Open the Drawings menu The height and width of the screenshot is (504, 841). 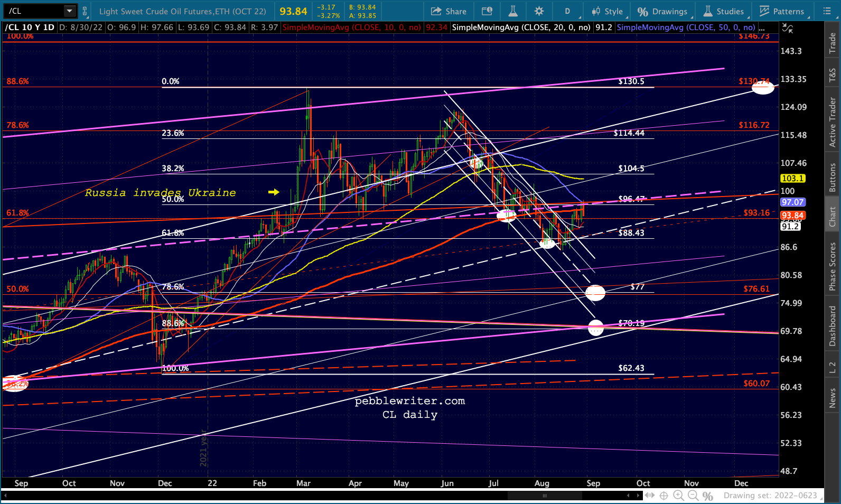click(x=662, y=11)
